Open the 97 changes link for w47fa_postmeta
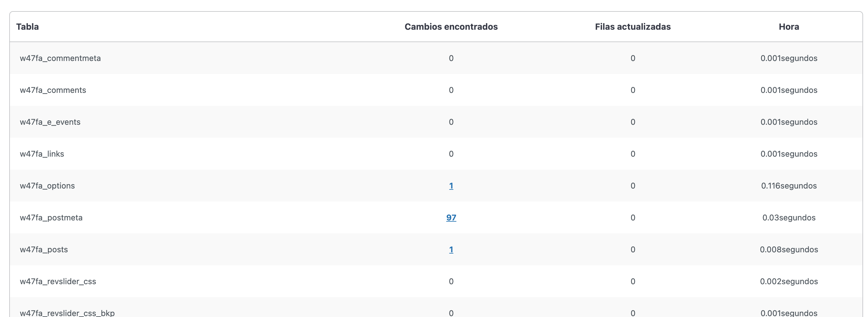 [x=451, y=218]
